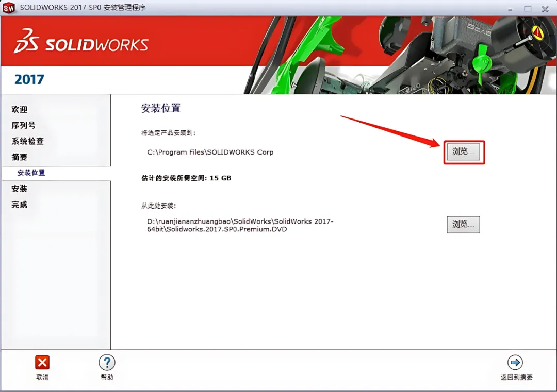Minimize the installation manager window

(510, 9)
